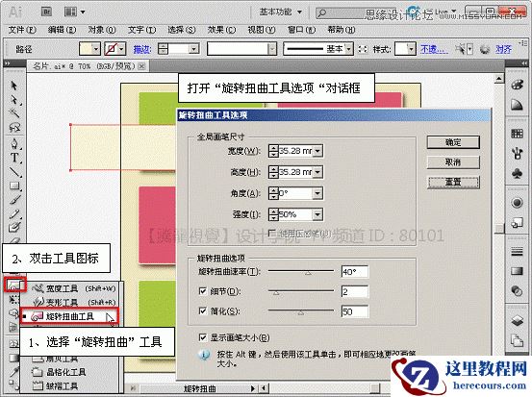This screenshot has height=397, width=532.
Task: Choose 变形工具 in the flyout
Action: click(x=74, y=302)
